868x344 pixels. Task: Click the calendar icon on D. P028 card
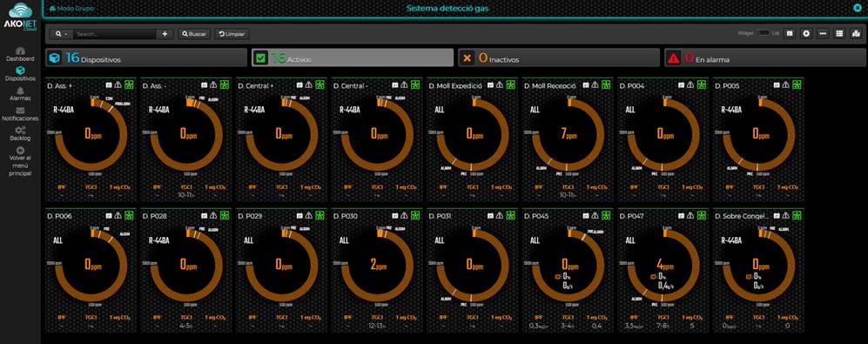point(205,215)
